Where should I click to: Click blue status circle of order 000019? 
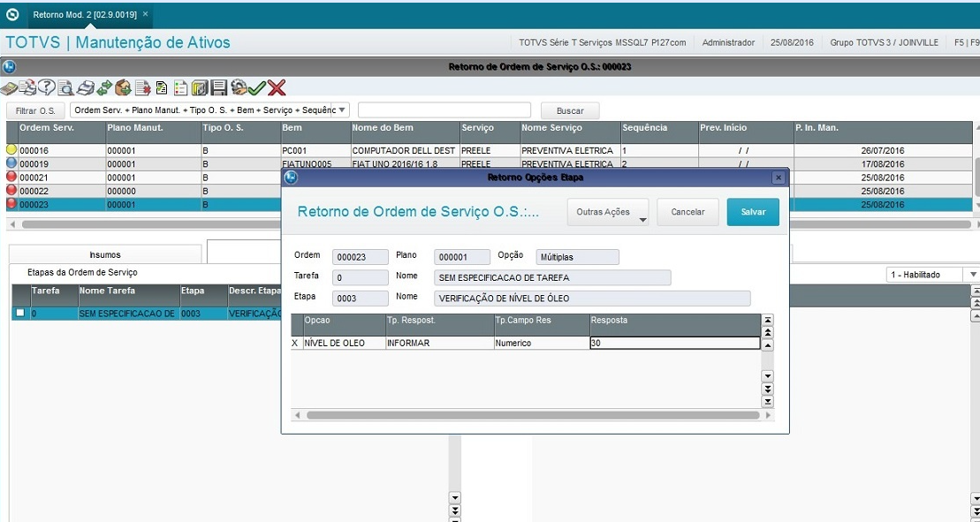point(11,163)
